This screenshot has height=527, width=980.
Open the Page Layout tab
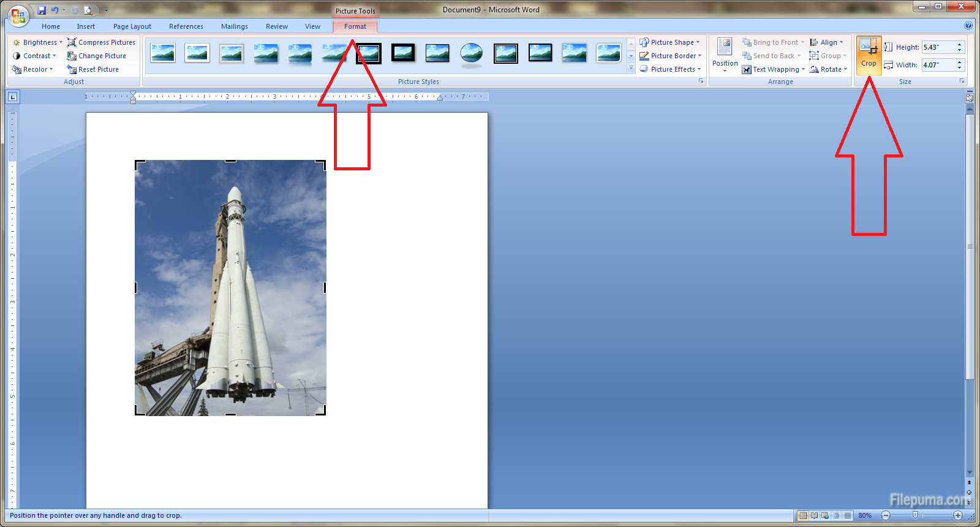[x=132, y=26]
